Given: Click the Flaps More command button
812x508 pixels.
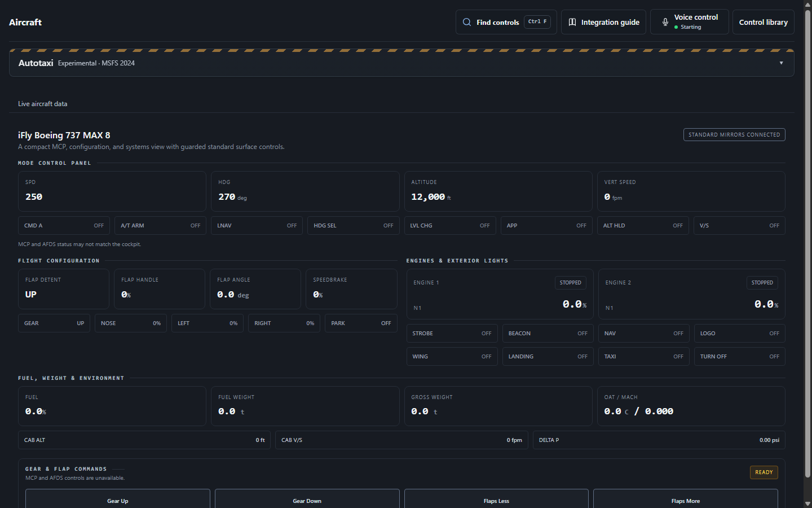Looking at the screenshot, I should [x=686, y=499].
